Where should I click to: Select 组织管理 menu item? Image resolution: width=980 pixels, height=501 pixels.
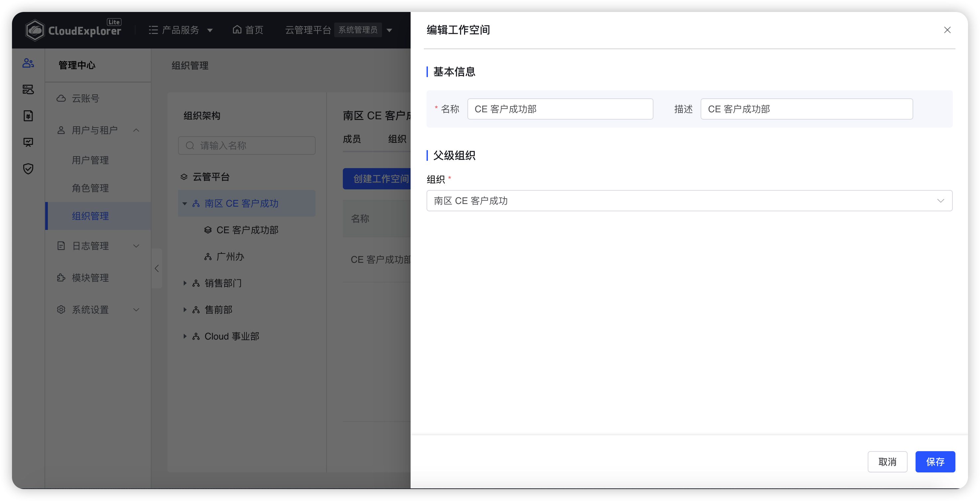tap(98, 216)
